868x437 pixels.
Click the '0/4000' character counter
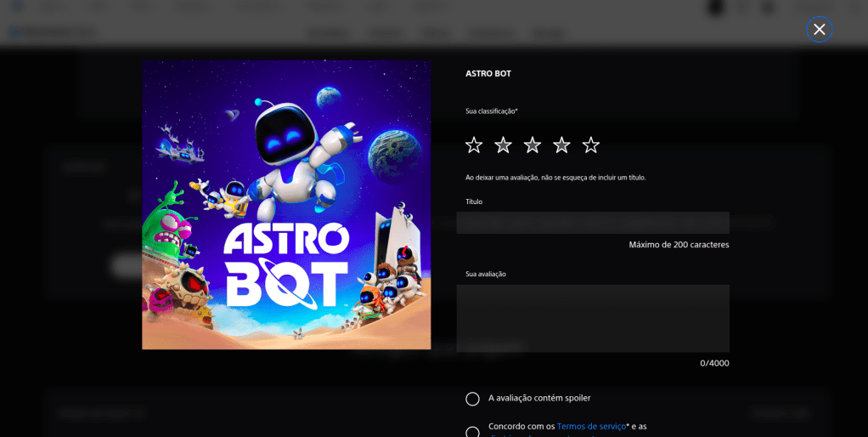click(x=714, y=363)
